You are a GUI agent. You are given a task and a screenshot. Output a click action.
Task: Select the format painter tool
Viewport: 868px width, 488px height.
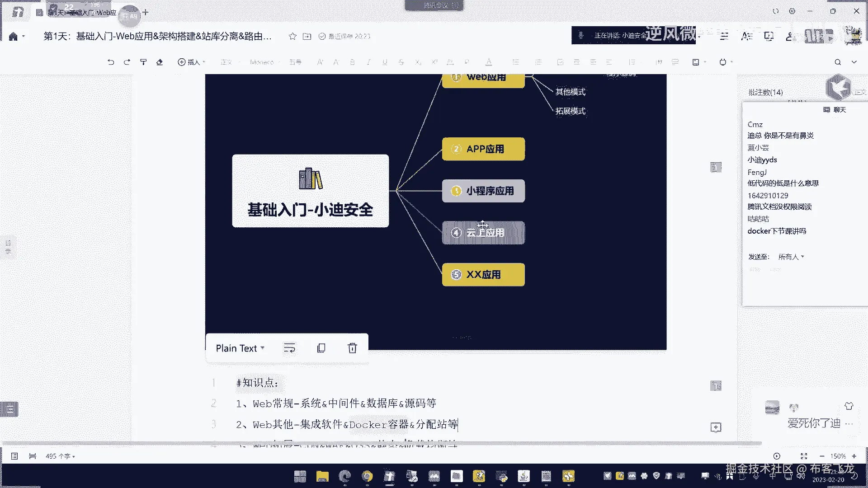click(x=143, y=62)
